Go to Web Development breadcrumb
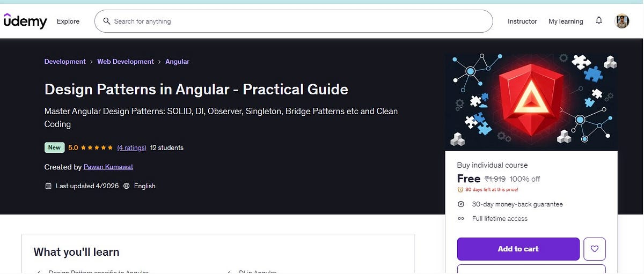644x274 pixels. 126,62
